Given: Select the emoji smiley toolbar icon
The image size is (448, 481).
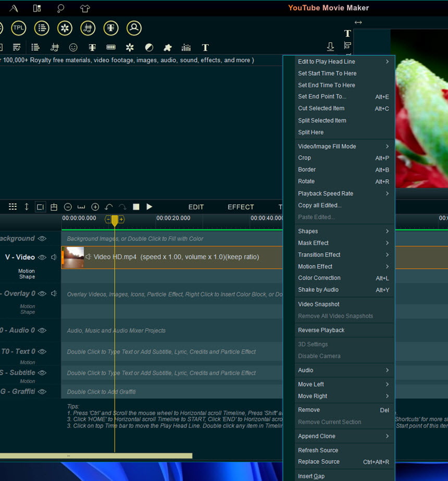Looking at the screenshot, I should point(73,47).
